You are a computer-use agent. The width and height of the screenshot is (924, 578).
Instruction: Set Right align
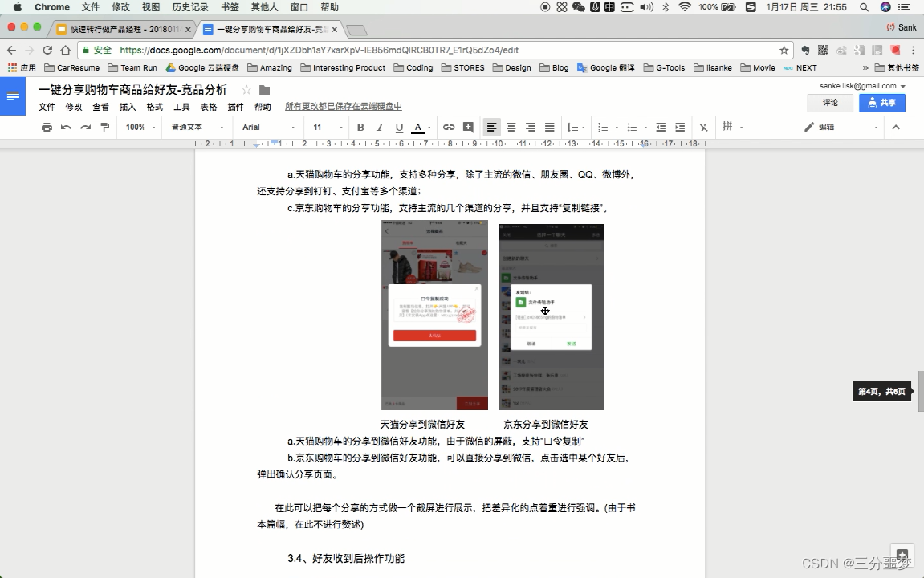click(531, 127)
